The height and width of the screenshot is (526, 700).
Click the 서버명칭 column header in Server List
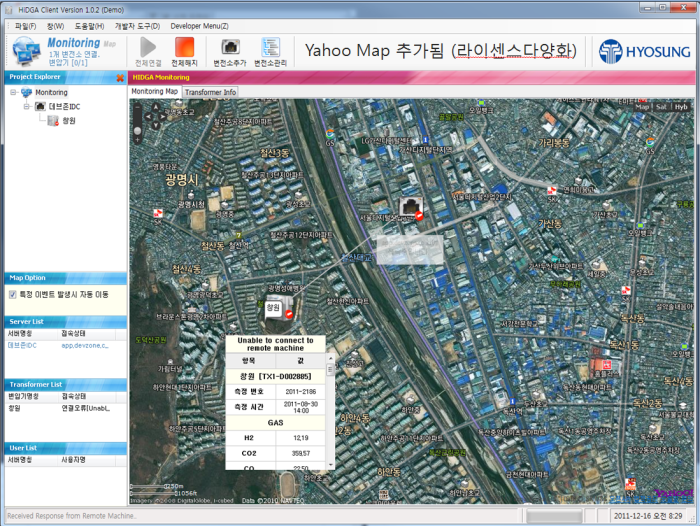click(x=32, y=334)
